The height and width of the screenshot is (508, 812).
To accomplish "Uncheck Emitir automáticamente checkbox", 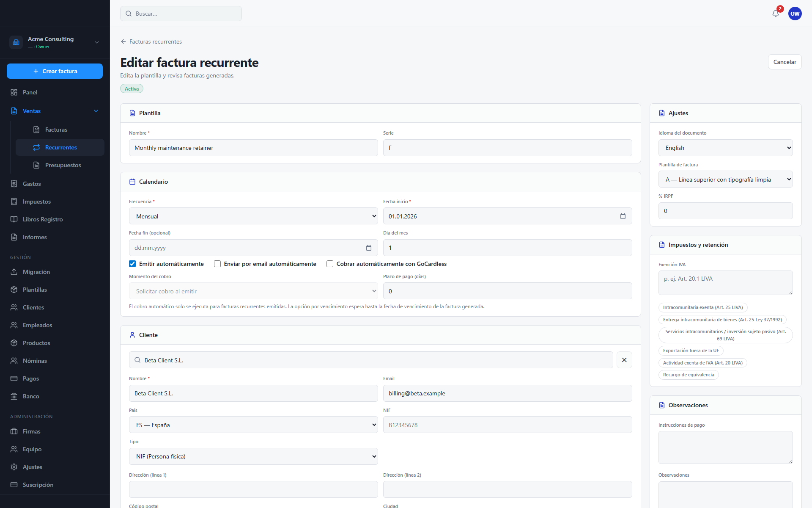I will 132,264.
